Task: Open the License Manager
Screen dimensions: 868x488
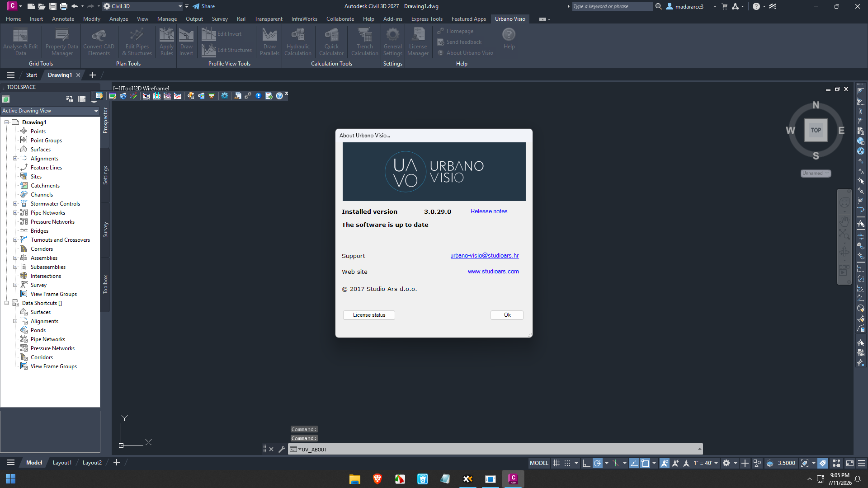Action: click(x=418, y=42)
